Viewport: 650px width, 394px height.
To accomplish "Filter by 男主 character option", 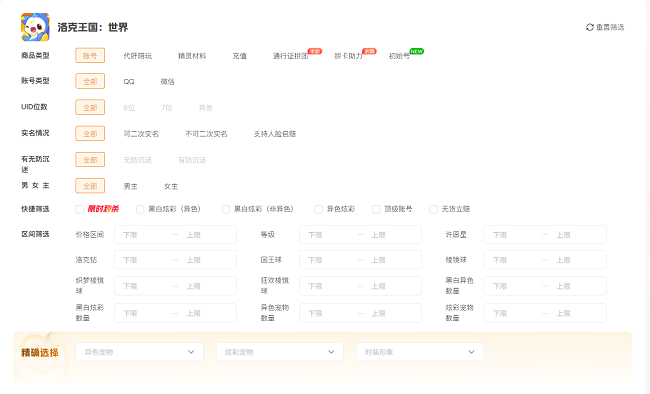I will pyautogui.click(x=131, y=186).
